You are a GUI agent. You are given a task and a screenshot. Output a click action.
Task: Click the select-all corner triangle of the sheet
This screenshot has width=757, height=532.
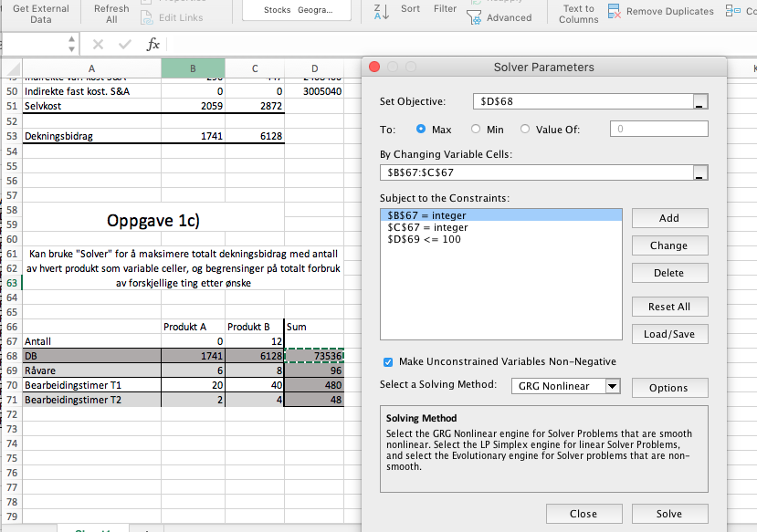[13, 68]
